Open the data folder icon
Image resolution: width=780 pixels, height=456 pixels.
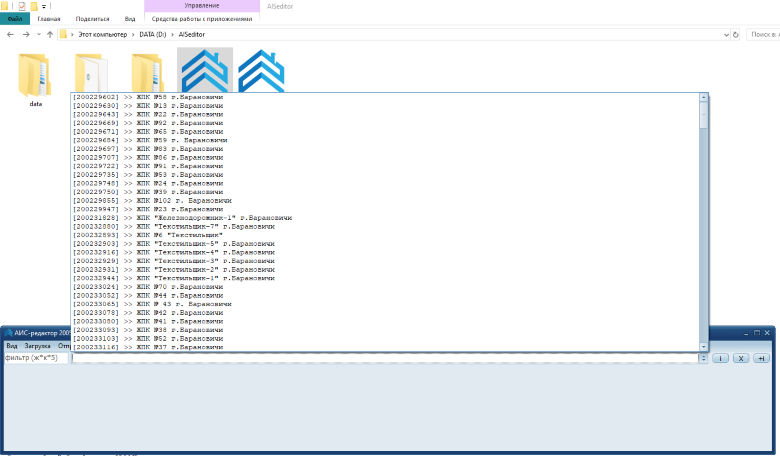[35, 73]
